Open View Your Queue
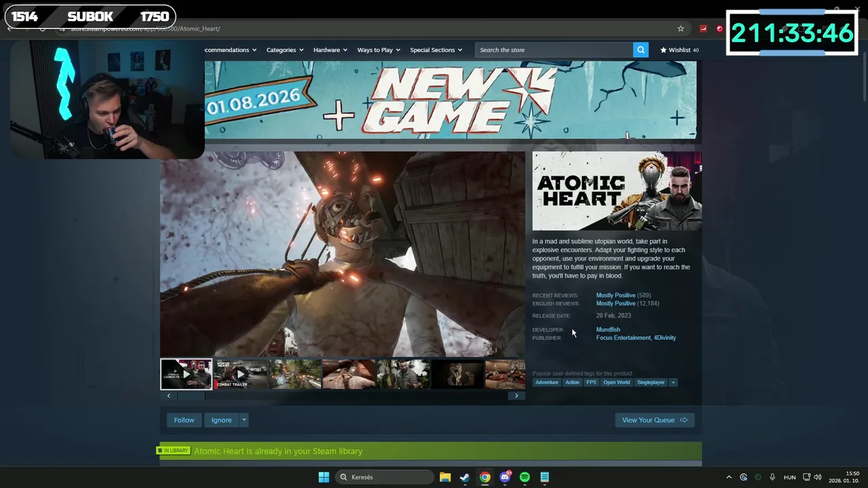Screen dimensions: 868x488 [x=654, y=420]
